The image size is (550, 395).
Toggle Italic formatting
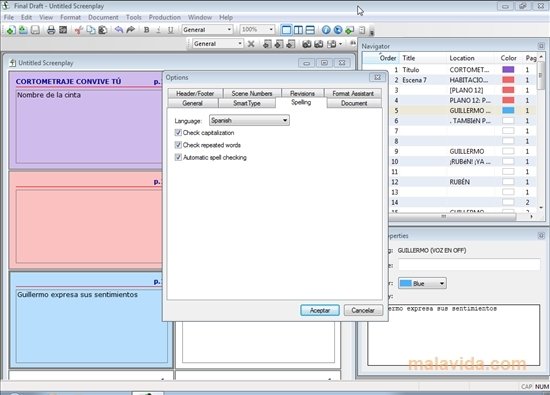tap(158, 30)
